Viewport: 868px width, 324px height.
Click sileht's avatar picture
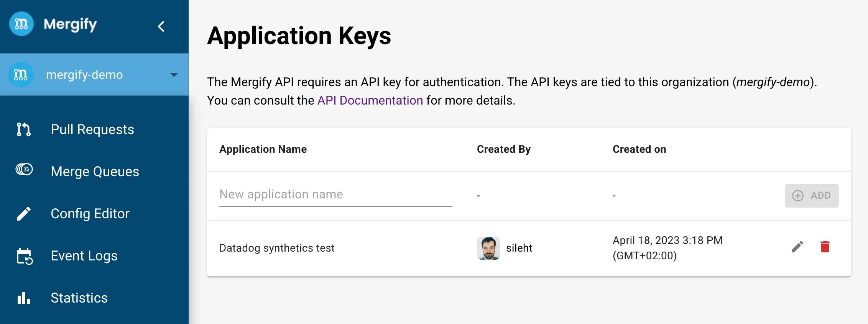point(488,248)
